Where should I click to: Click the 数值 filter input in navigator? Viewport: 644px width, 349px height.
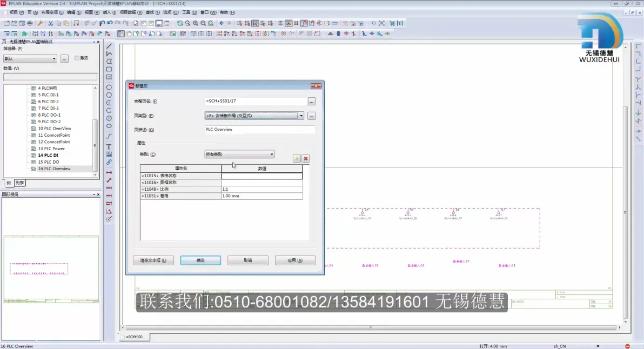[x=50, y=77]
